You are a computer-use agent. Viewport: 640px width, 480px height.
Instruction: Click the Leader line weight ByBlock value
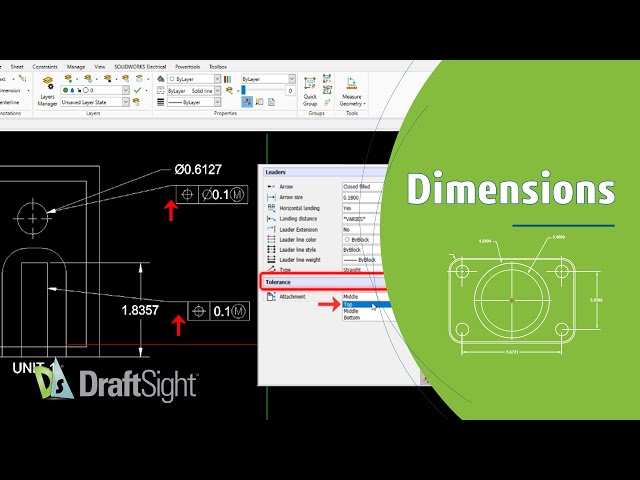362,260
